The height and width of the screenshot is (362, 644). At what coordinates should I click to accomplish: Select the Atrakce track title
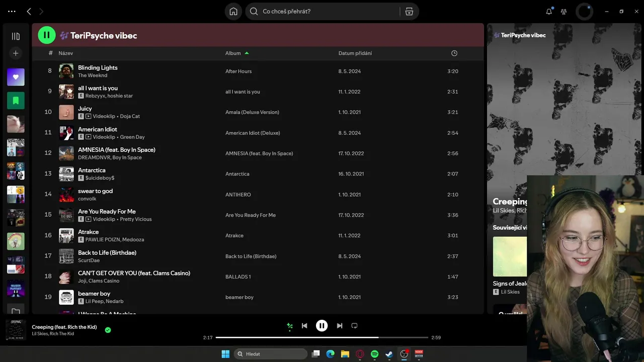[x=89, y=232]
